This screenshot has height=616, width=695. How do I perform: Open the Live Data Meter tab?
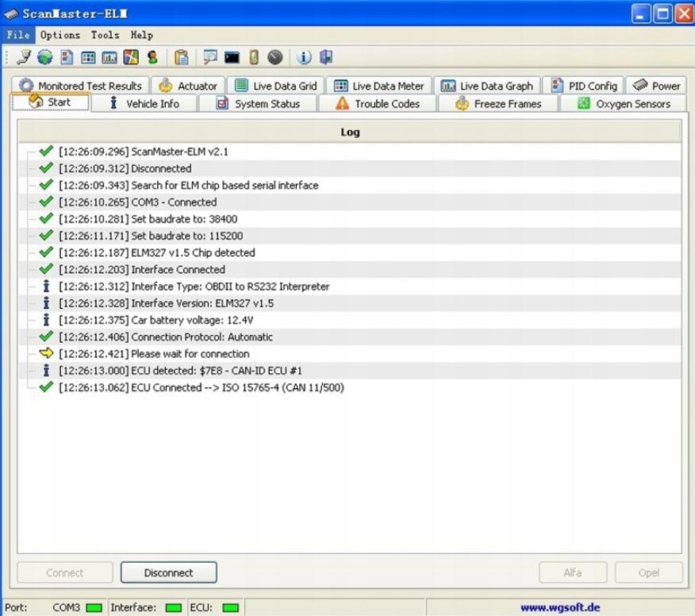tap(379, 86)
